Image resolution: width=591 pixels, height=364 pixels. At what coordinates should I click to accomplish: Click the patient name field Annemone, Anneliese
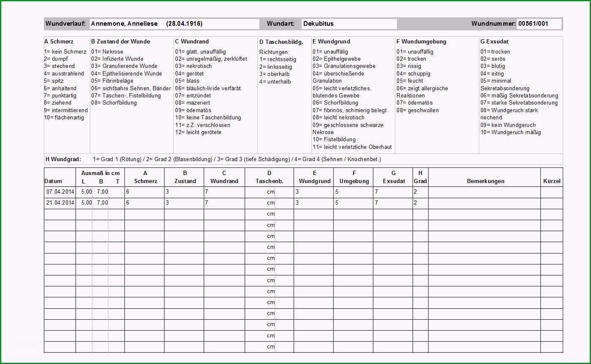pyautogui.click(x=174, y=24)
